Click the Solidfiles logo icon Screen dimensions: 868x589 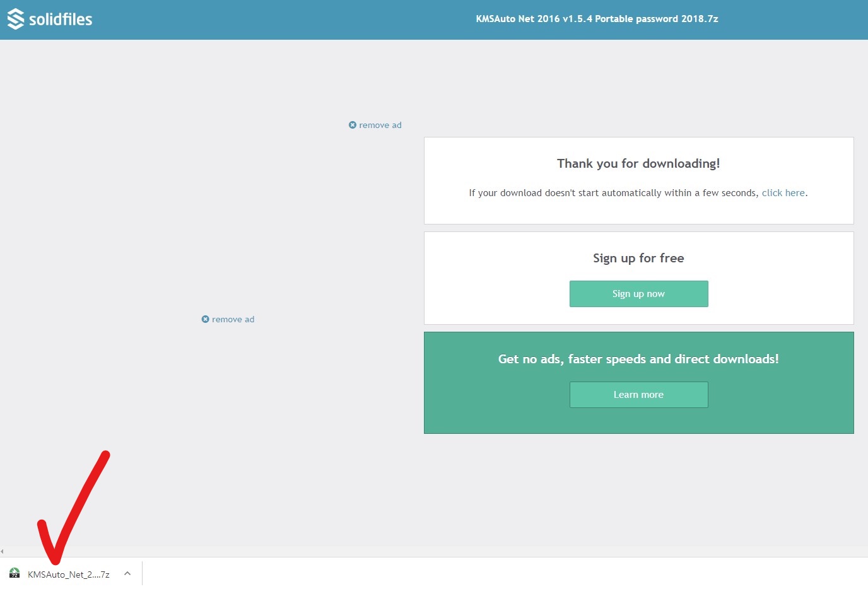tap(16, 19)
